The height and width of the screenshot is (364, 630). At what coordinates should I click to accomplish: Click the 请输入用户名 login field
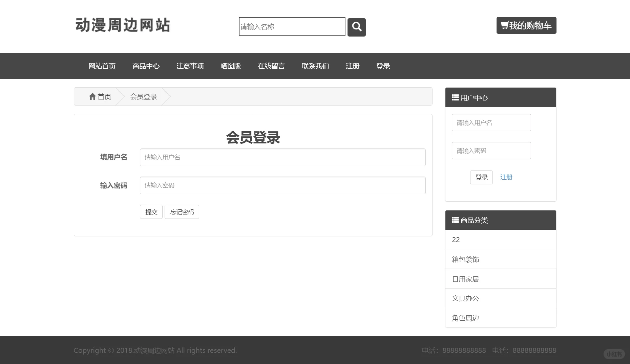click(282, 157)
